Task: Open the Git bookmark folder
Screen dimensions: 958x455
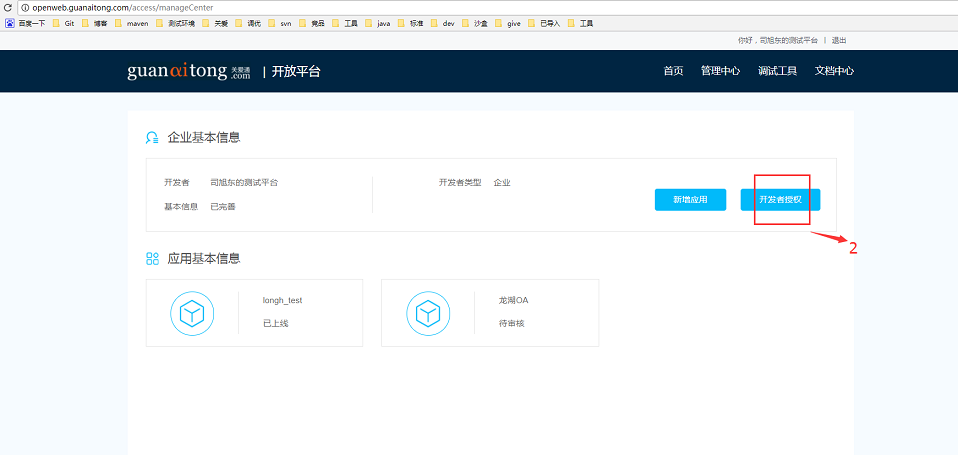Action: [x=64, y=24]
